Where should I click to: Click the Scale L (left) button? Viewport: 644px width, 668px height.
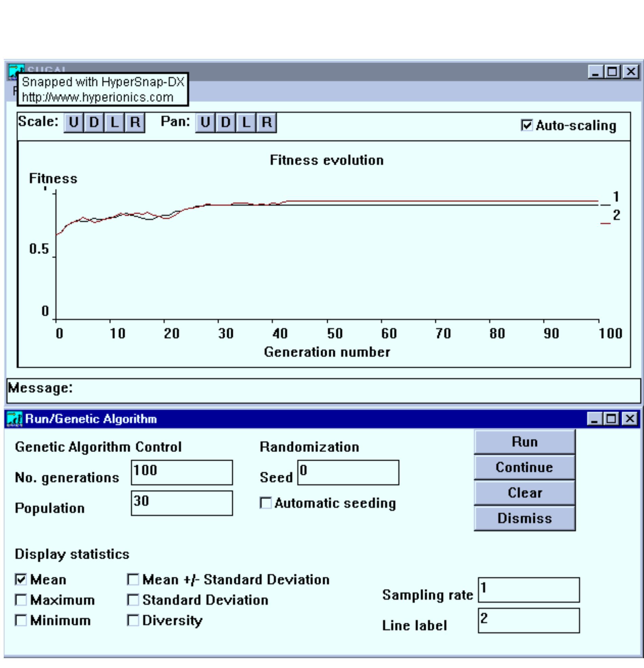pos(114,122)
